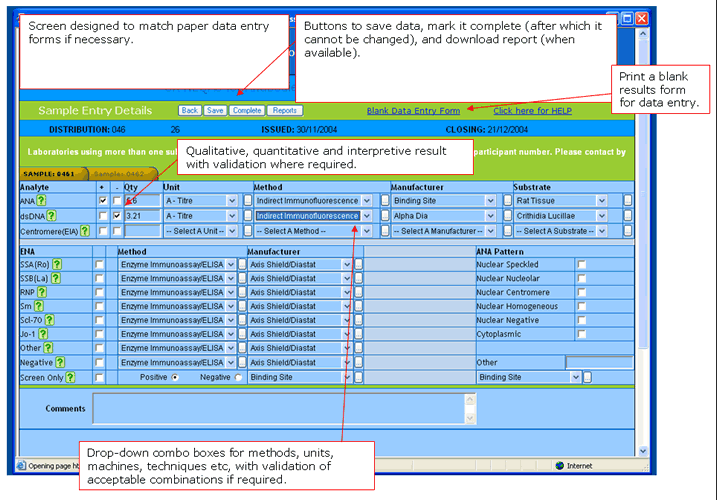Viewport: 717px width, 500px height.
Task: Open help icon next to Scl-70
Action: click(x=49, y=320)
